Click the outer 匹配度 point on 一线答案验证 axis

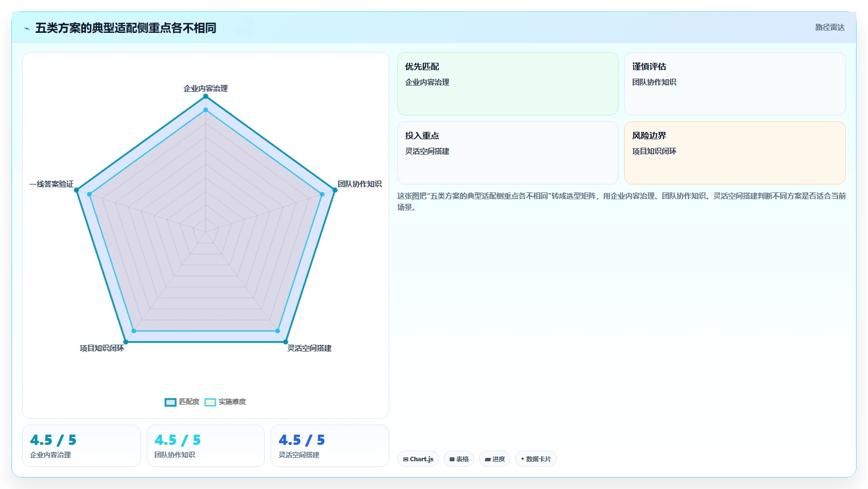pos(76,190)
